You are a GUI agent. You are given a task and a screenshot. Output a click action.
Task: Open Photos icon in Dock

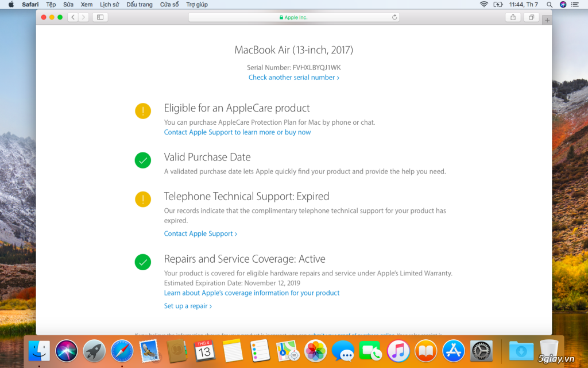(x=315, y=351)
